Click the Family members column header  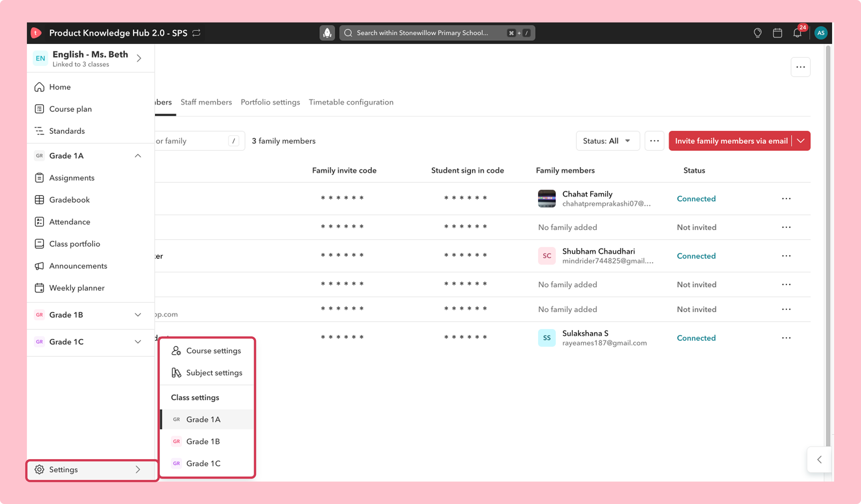pos(565,171)
